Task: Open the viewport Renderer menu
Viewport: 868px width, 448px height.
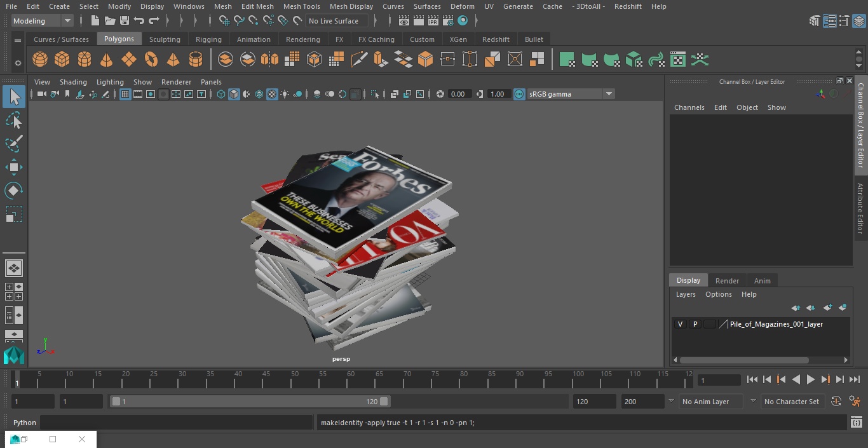Action: 176,82
